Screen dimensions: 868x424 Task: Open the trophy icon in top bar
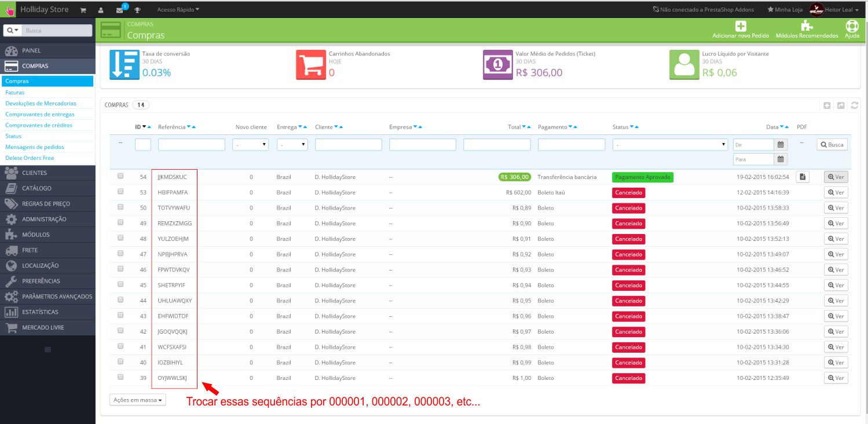click(x=137, y=10)
